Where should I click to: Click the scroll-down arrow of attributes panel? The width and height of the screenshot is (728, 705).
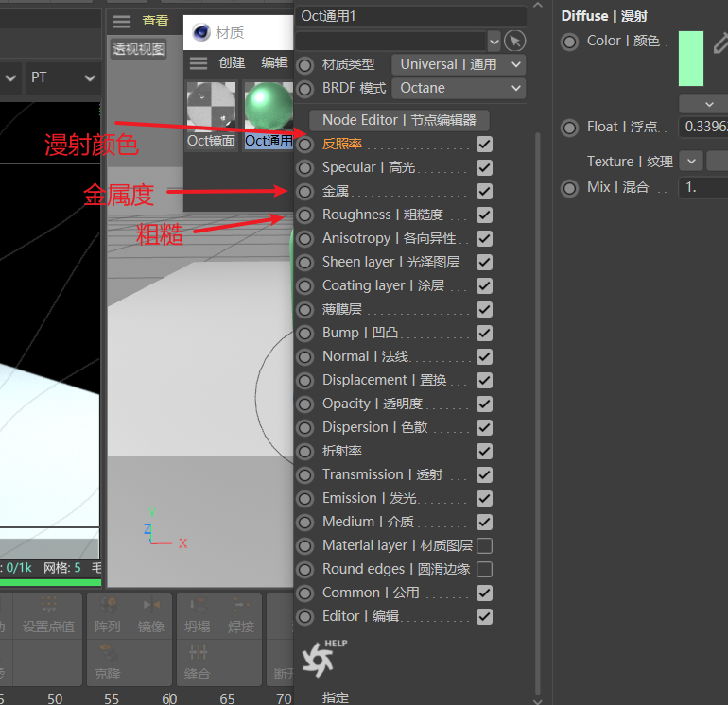click(538, 701)
